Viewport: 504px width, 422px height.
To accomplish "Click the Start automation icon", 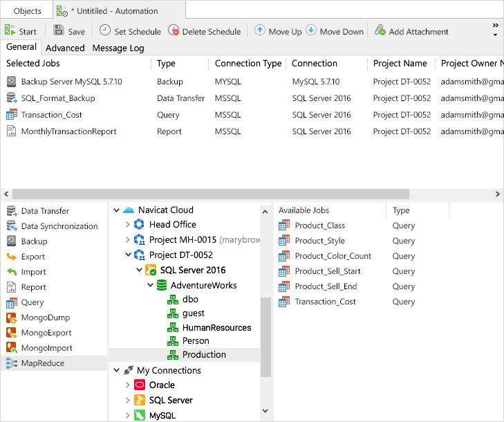I will pos(11,31).
